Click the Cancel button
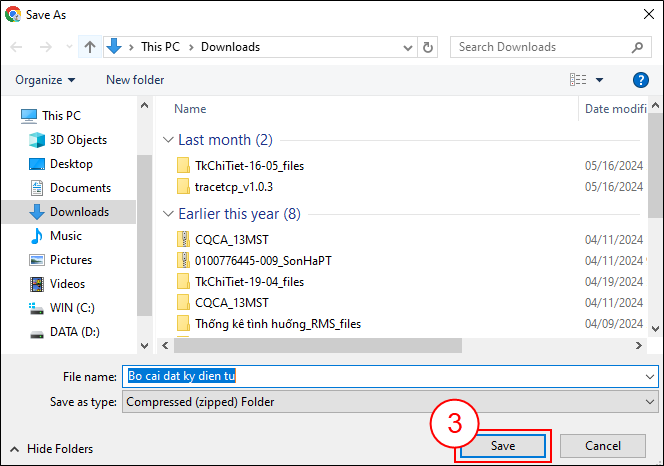This screenshot has height=466, width=664. (x=602, y=446)
